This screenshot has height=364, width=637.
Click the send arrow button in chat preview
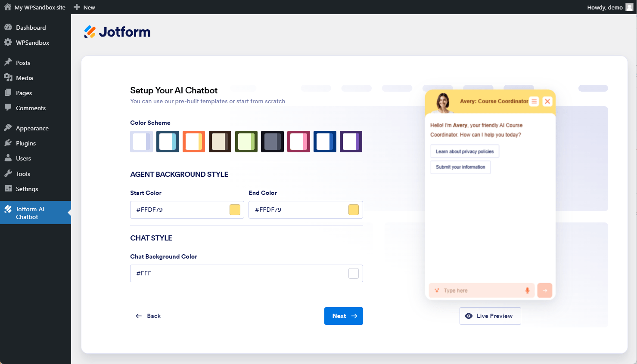coord(545,290)
